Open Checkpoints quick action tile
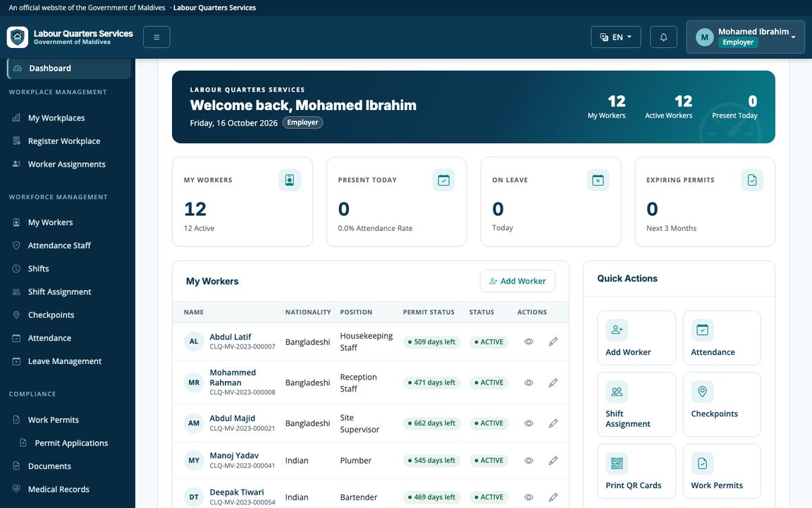Image resolution: width=812 pixels, height=508 pixels. pos(722,404)
